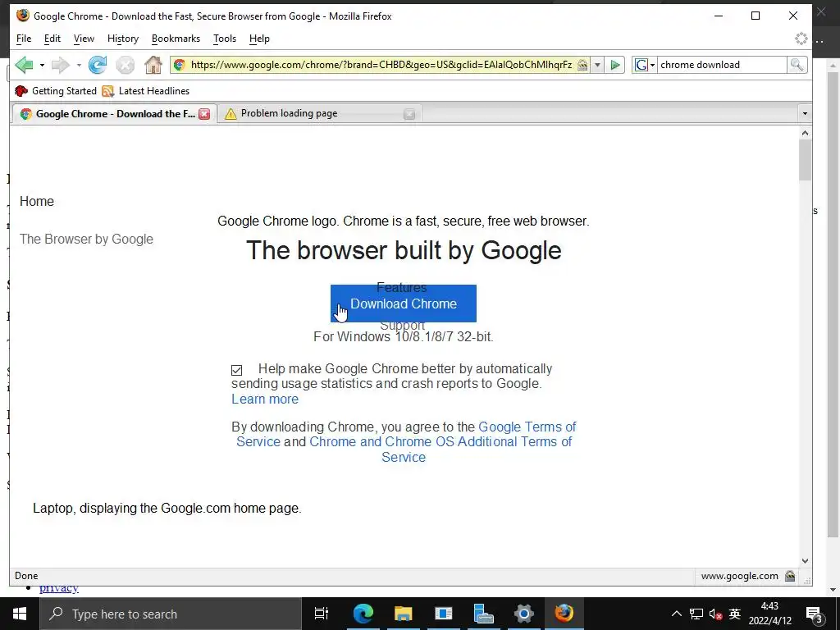Click the Features link text
840x630 pixels.
pos(402,288)
